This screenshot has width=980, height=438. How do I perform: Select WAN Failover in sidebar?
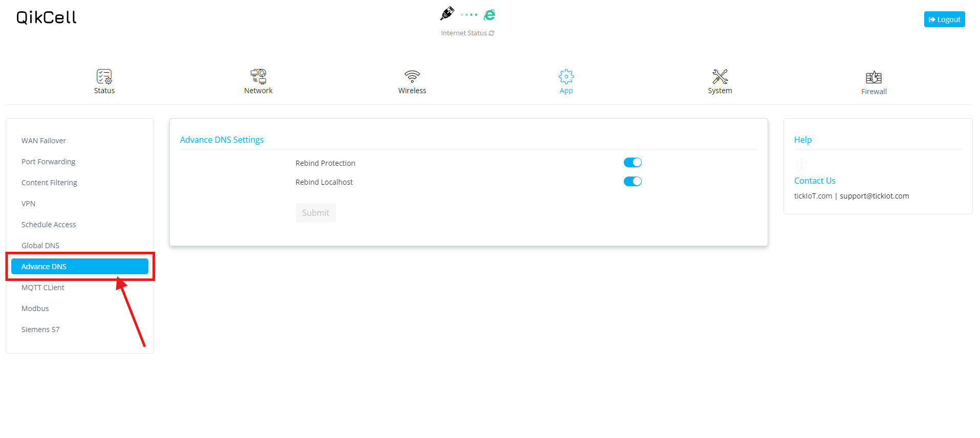pyautogui.click(x=43, y=141)
